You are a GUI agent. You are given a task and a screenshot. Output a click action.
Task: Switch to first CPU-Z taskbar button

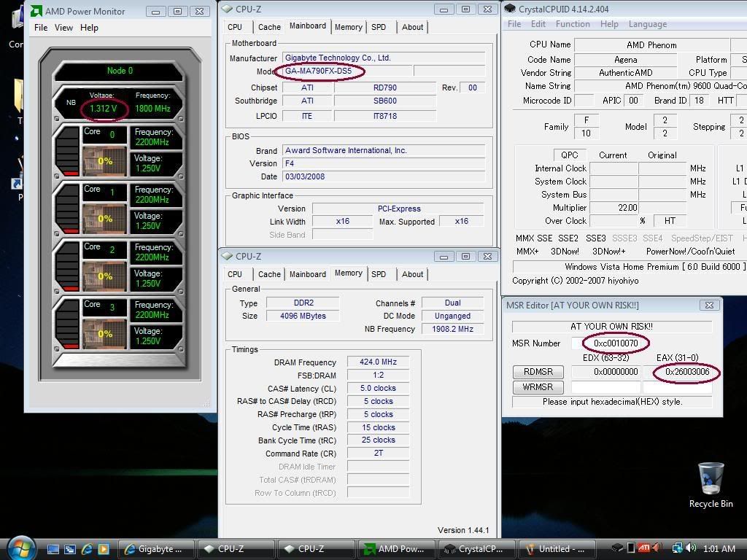point(236,549)
